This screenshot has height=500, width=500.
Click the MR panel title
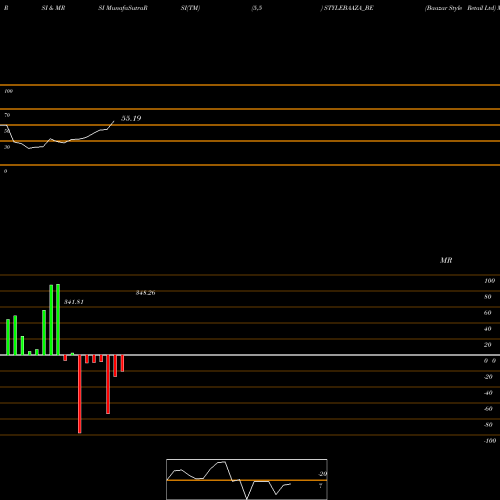click(x=446, y=260)
